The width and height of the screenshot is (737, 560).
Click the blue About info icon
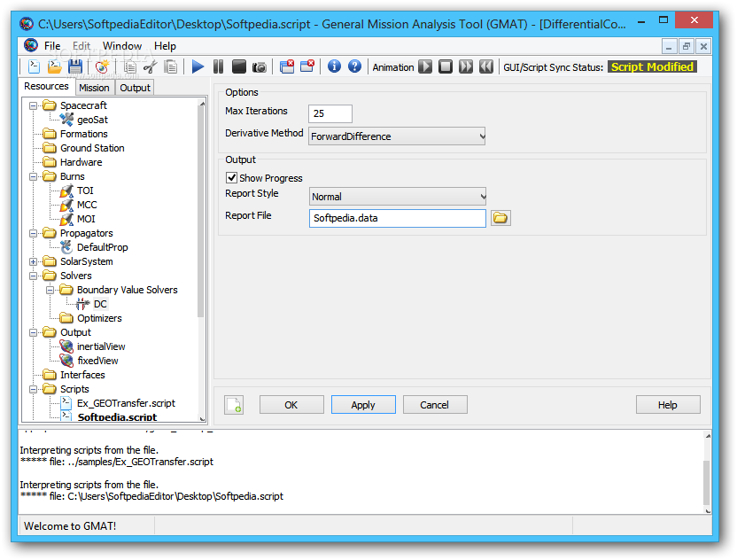click(x=334, y=66)
